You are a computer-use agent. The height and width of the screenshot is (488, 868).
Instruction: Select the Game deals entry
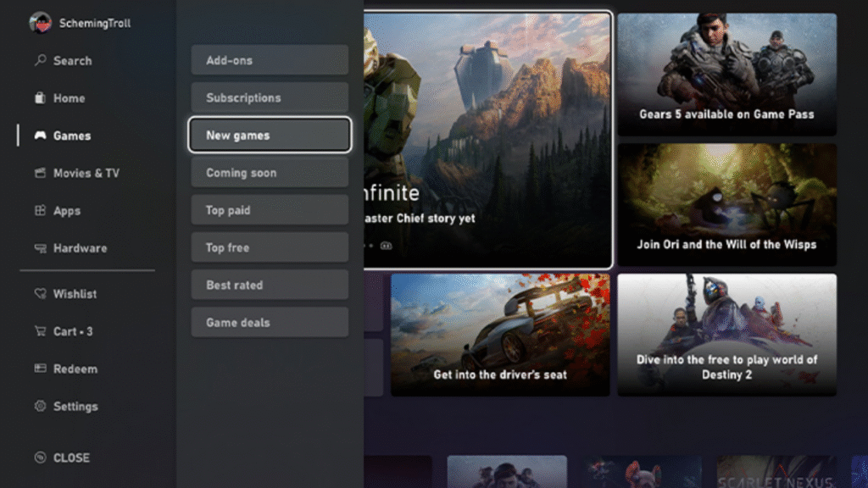[270, 322]
